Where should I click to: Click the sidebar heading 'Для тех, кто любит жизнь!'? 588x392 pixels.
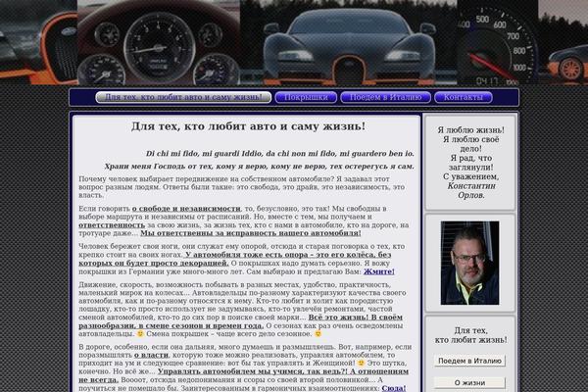coord(471,335)
